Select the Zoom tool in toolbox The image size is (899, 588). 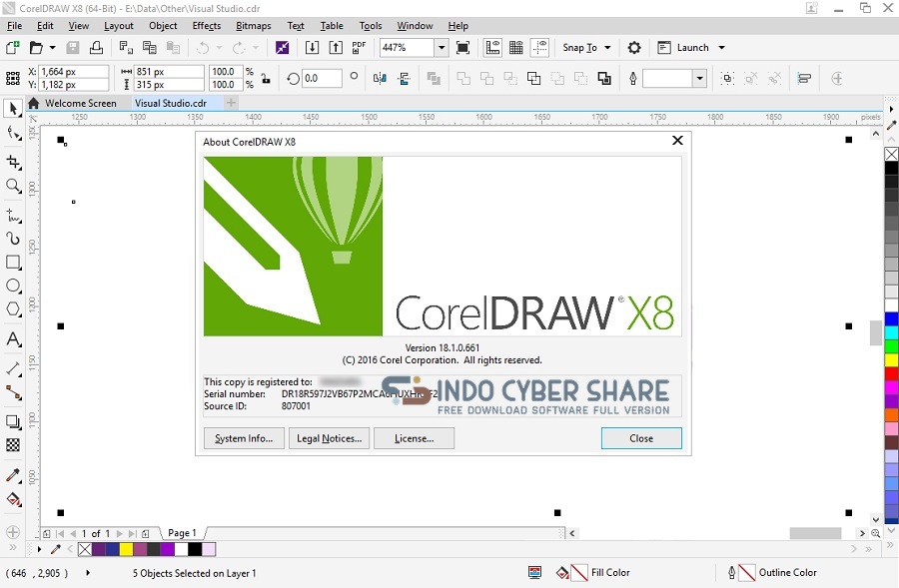[x=13, y=186]
